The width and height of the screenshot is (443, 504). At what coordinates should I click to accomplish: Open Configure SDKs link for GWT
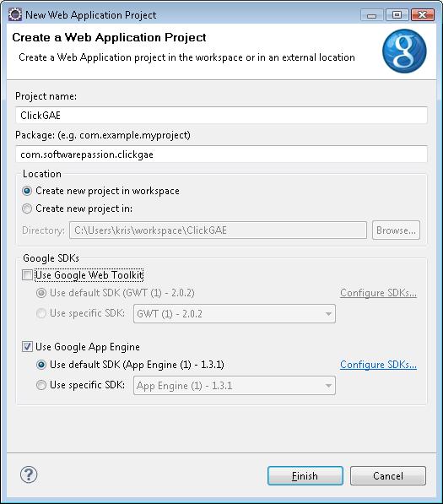point(378,293)
